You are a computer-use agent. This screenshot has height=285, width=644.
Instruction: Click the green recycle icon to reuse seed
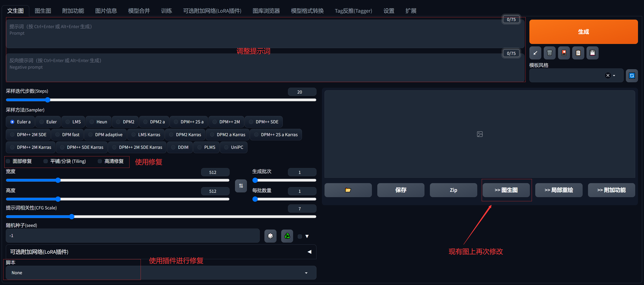coord(287,236)
